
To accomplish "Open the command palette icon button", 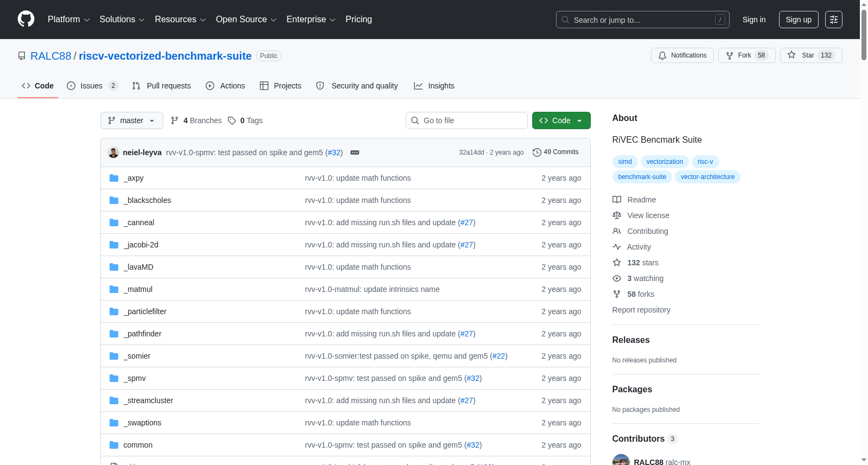I will point(834,20).
